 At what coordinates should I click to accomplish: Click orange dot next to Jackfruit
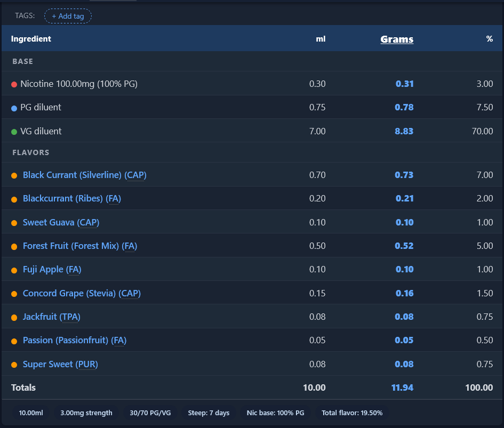pyautogui.click(x=14, y=318)
